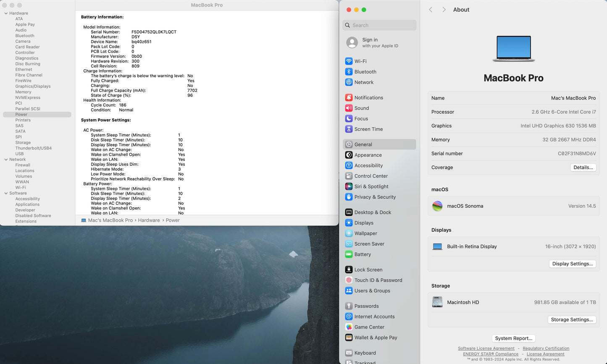This screenshot has height=364, width=607.
Task: Open the Desktop & Dock settings pane
Action: [x=373, y=212]
